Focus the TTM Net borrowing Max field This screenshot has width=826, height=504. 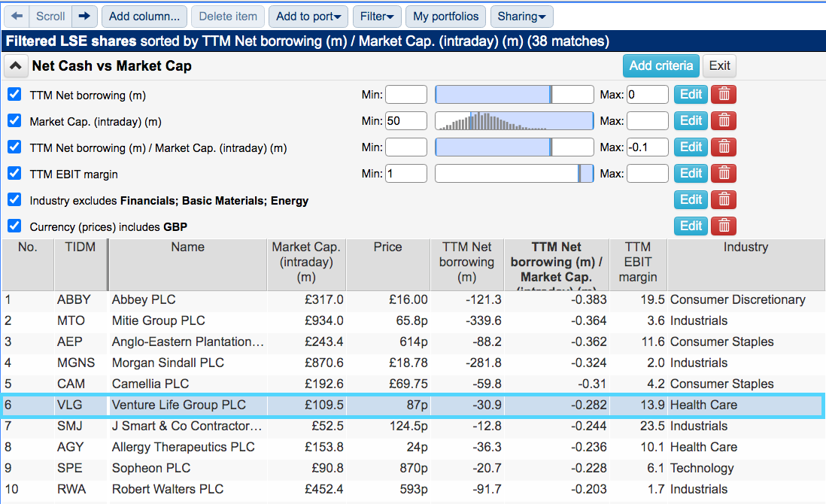[648, 95]
